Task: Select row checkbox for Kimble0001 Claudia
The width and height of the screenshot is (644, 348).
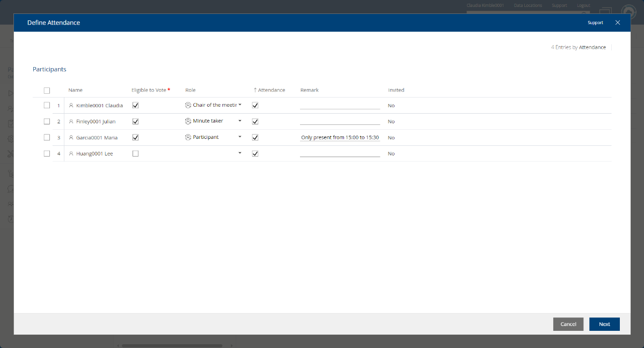Action: 47,105
